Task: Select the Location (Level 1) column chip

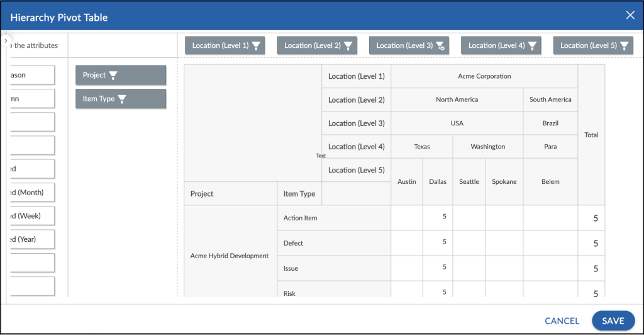Action: click(x=225, y=45)
